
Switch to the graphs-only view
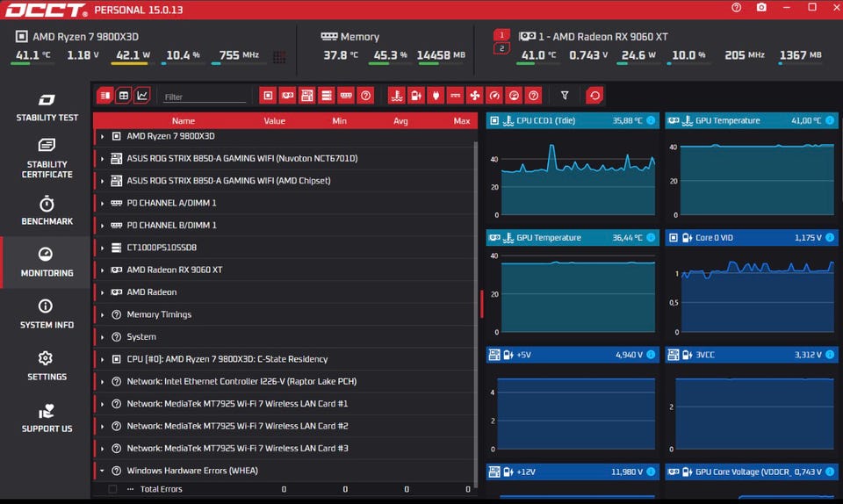click(x=142, y=96)
